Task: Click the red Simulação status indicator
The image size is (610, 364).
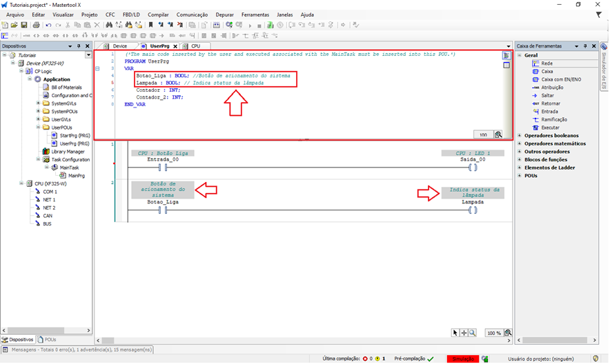Action: click(462, 358)
